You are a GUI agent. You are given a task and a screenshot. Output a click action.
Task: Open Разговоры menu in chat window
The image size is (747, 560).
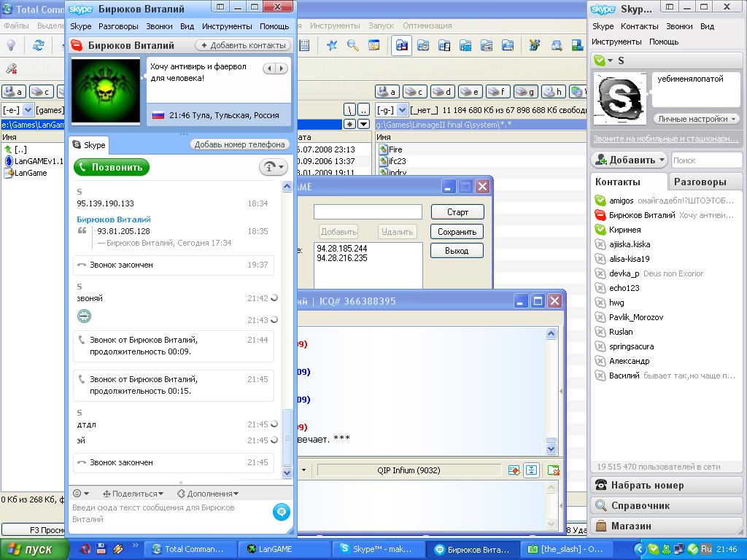click(x=118, y=26)
